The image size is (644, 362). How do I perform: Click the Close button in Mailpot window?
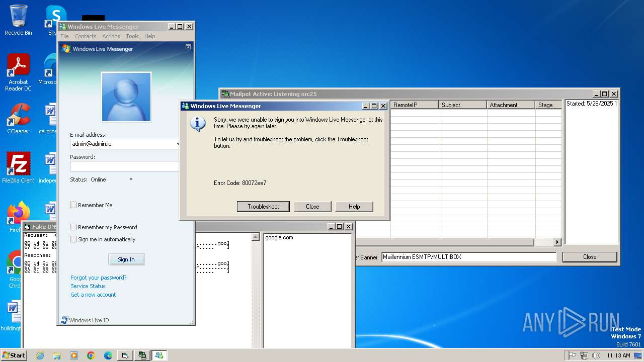pyautogui.click(x=590, y=257)
